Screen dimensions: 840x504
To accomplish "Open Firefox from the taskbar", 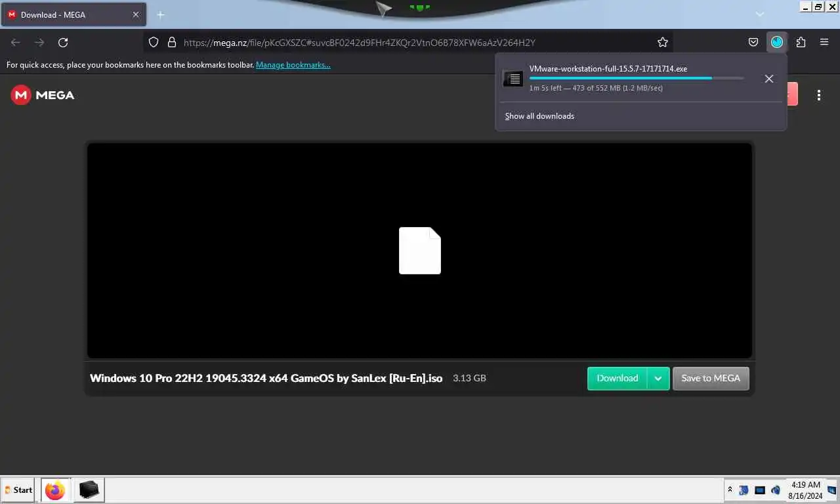I will pos(55,490).
